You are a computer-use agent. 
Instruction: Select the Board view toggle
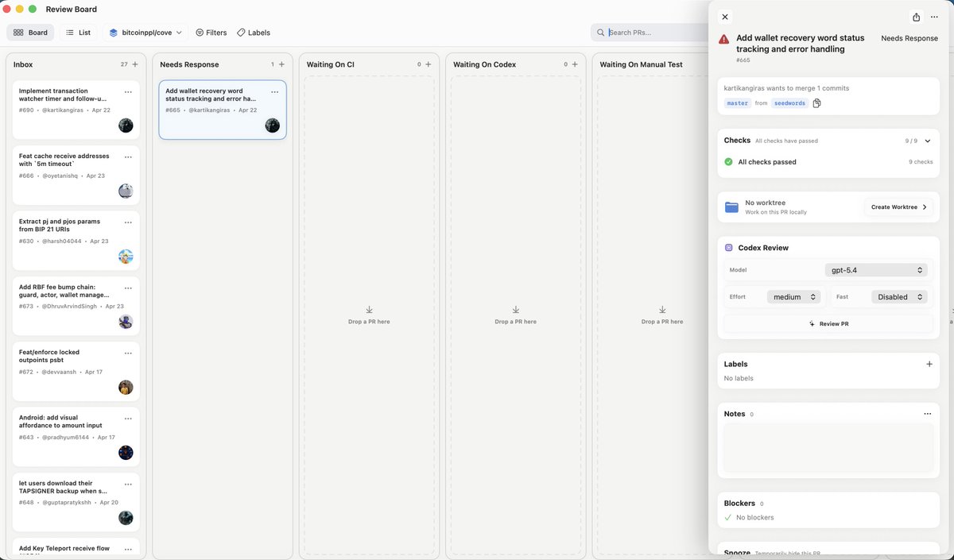tap(30, 33)
